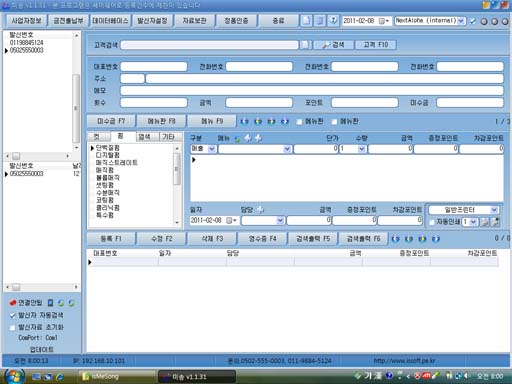
Task: Click the copy pages icon in top toolbar
Action: click(320, 21)
